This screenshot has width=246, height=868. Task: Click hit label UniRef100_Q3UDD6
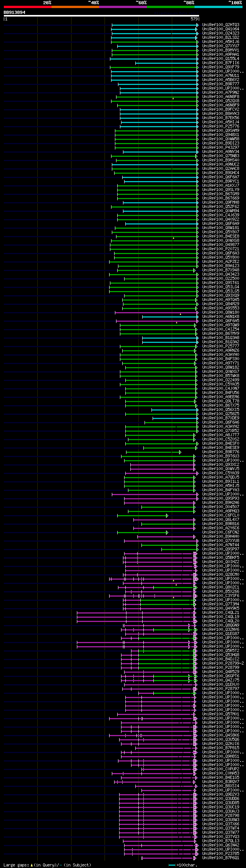click(x=221, y=798)
